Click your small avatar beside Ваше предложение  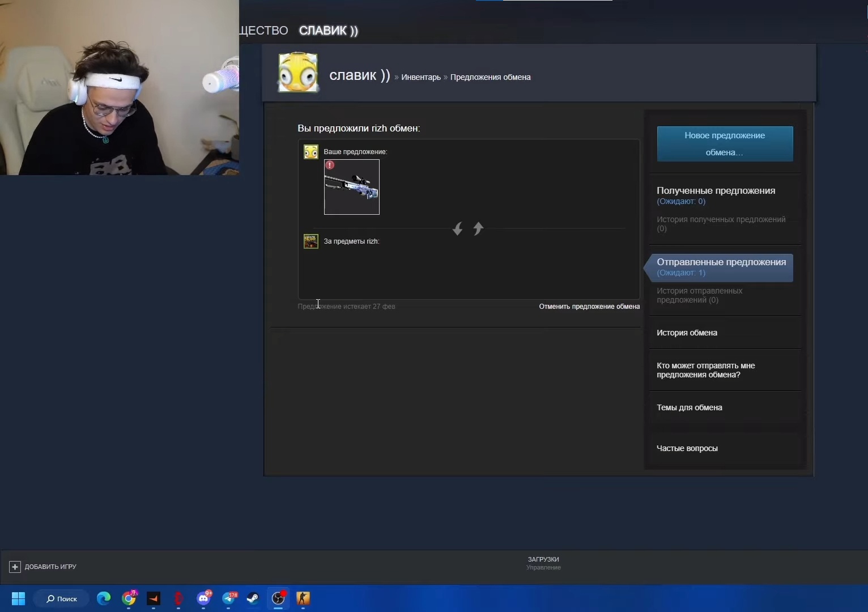pos(311,152)
